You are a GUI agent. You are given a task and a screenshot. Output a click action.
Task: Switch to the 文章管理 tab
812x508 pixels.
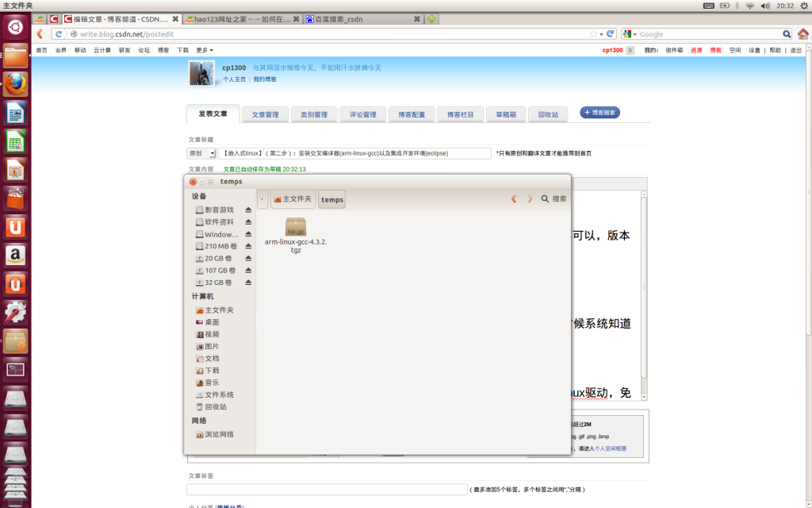[265, 114]
